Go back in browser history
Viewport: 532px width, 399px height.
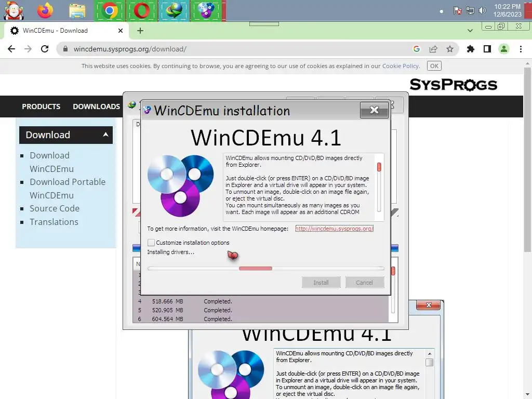11,49
